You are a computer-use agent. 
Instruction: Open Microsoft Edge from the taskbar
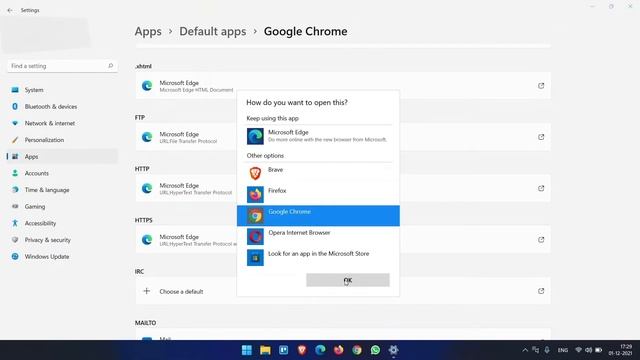point(320,350)
